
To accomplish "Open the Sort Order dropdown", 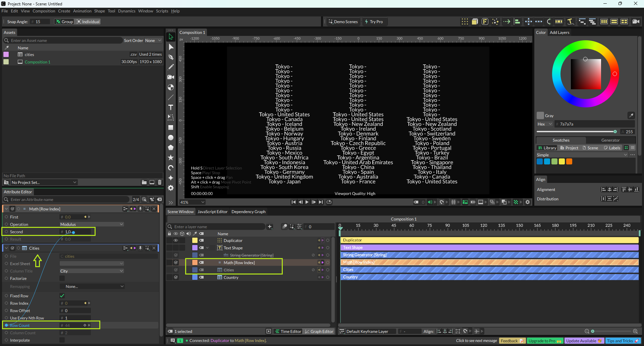I will [153, 41].
